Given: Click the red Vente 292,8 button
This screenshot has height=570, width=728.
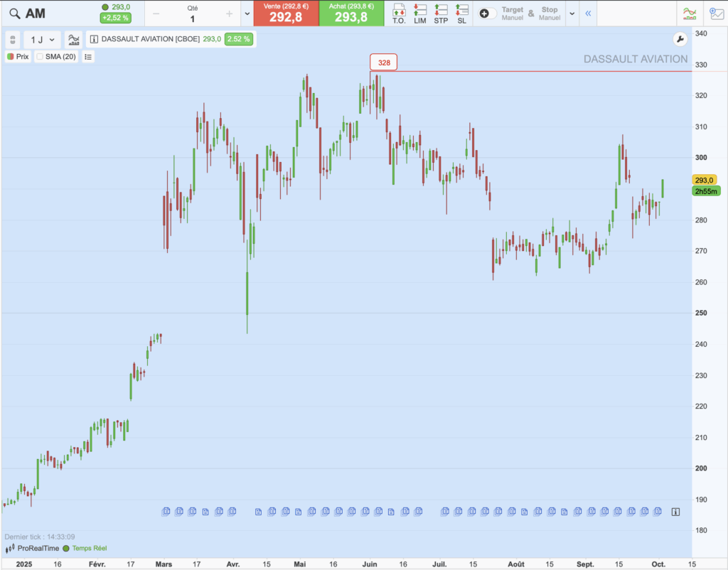Looking at the screenshot, I should tap(286, 14).
